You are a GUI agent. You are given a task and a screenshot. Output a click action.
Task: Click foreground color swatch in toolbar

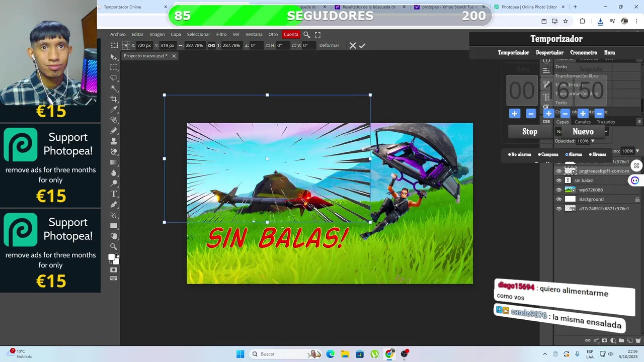pyautogui.click(x=112, y=257)
